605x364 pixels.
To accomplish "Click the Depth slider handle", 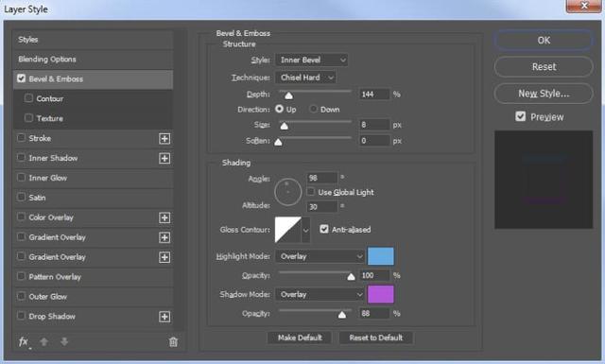I will pyautogui.click(x=288, y=95).
